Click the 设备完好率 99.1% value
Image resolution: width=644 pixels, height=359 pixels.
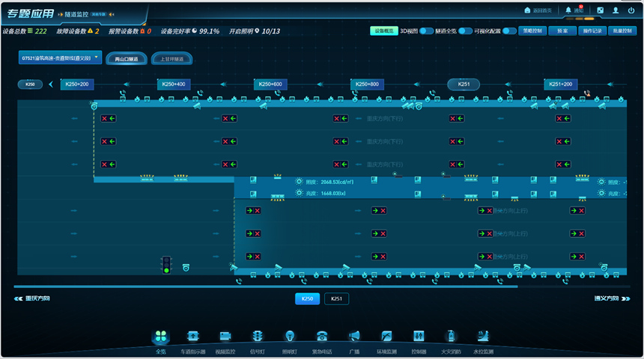(189, 31)
